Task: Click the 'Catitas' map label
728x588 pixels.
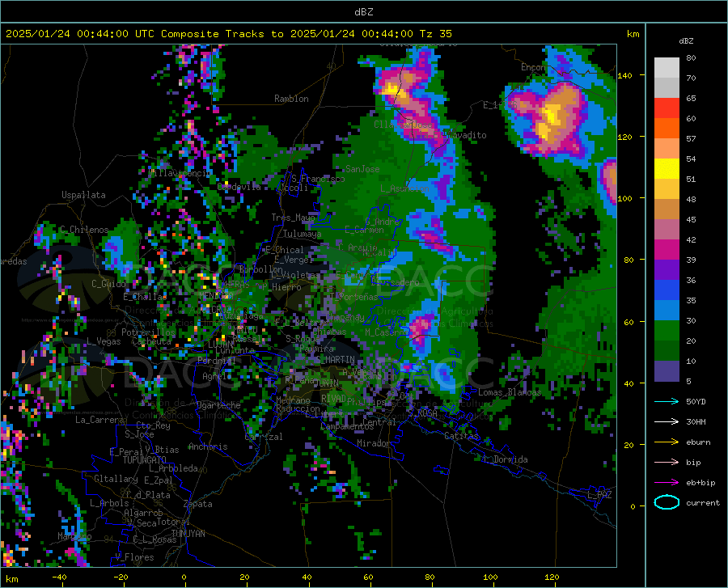Action: [x=461, y=436]
